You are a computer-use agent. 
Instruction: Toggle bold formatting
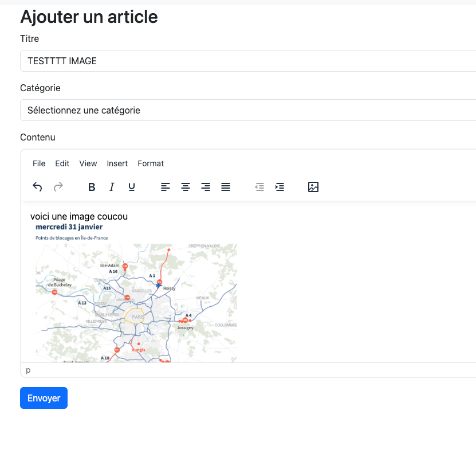coord(92,186)
